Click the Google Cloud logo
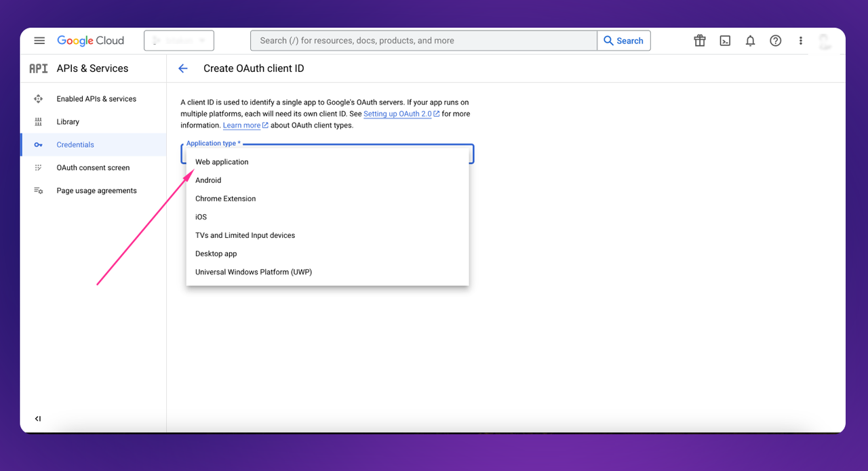Viewport: 868px width, 471px height. [x=90, y=41]
